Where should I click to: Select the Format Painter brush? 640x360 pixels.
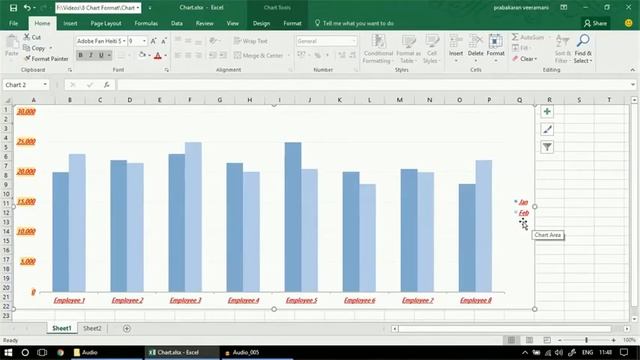click(x=27, y=59)
